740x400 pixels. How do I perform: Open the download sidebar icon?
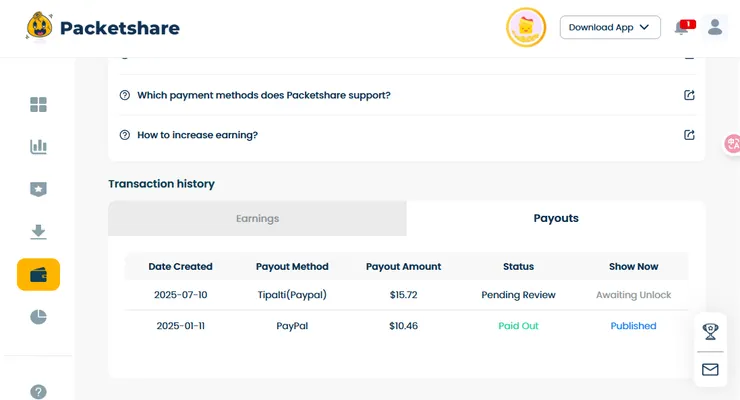click(x=38, y=232)
